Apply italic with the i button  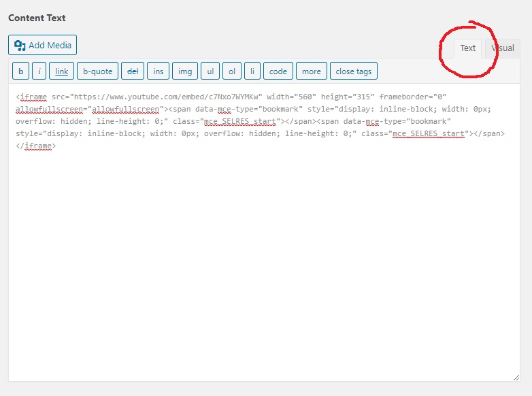(39, 71)
